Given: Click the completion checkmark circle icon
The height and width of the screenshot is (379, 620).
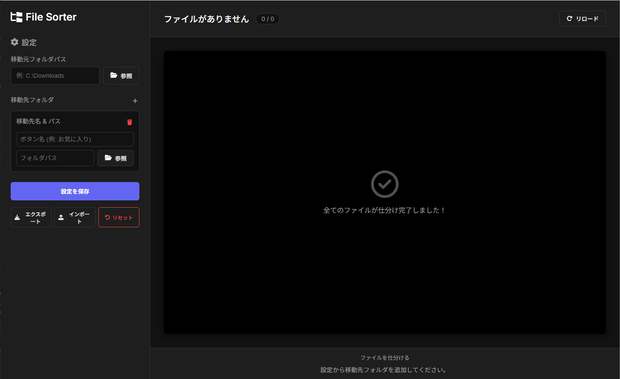Looking at the screenshot, I should [x=384, y=184].
